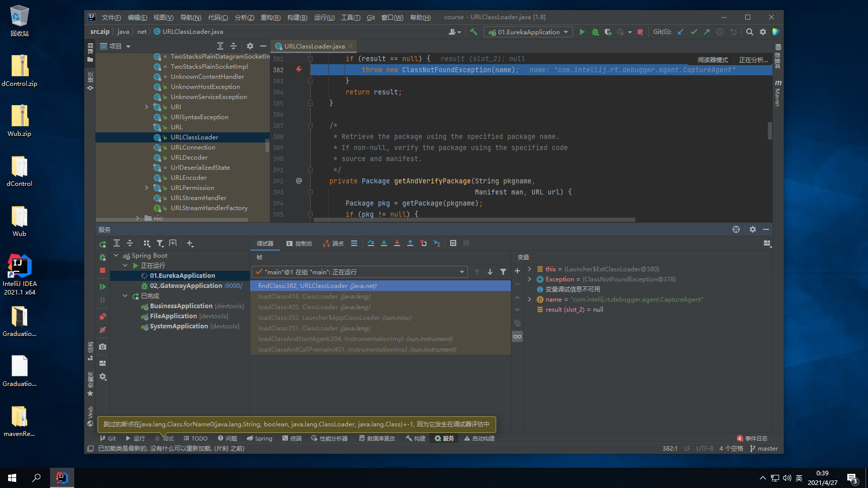Open the 事件日志 event log
The height and width of the screenshot is (488, 868).
pos(752,438)
